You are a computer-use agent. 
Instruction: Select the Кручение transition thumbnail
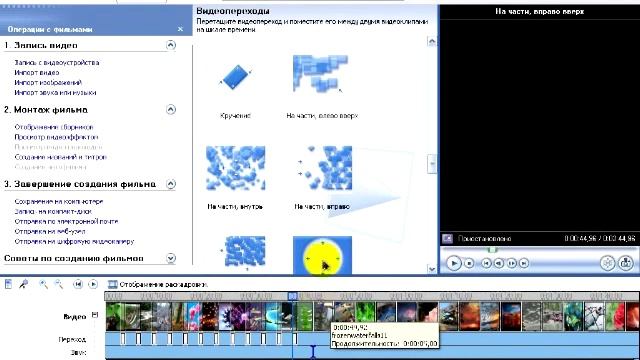tap(235, 78)
